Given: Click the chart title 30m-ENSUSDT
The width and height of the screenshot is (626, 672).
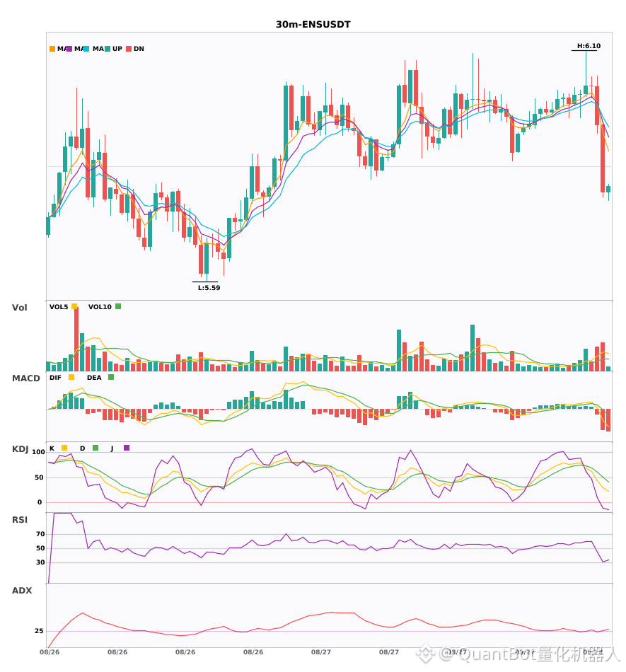Looking at the screenshot, I should click(313, 25).
